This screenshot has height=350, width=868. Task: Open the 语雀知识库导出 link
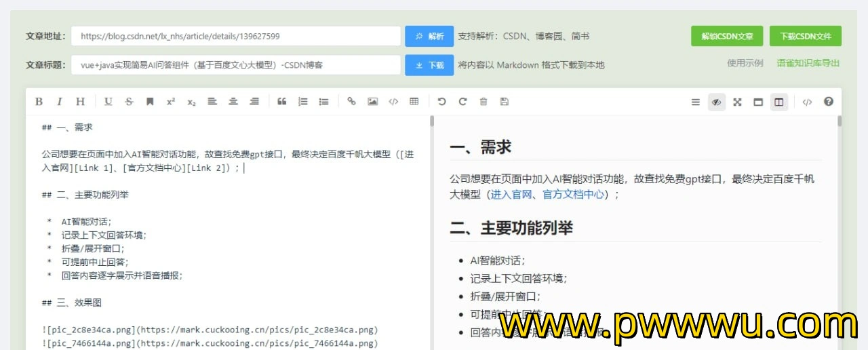pos(808,63)
